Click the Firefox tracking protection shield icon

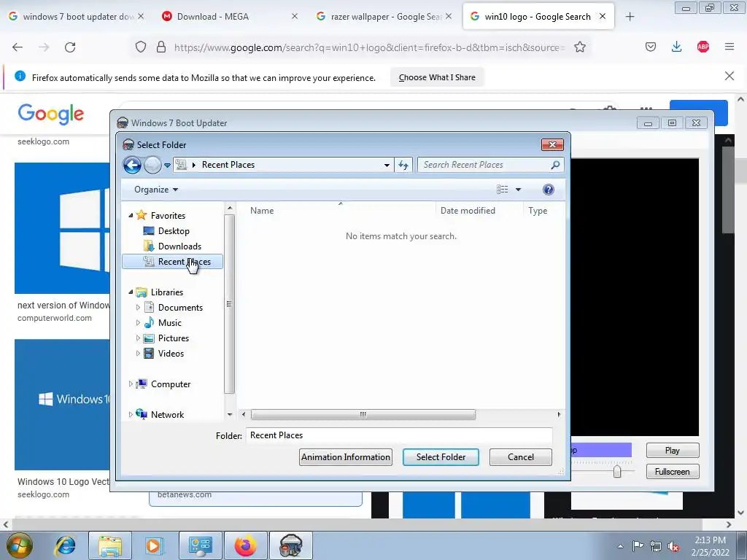[141, 47]
